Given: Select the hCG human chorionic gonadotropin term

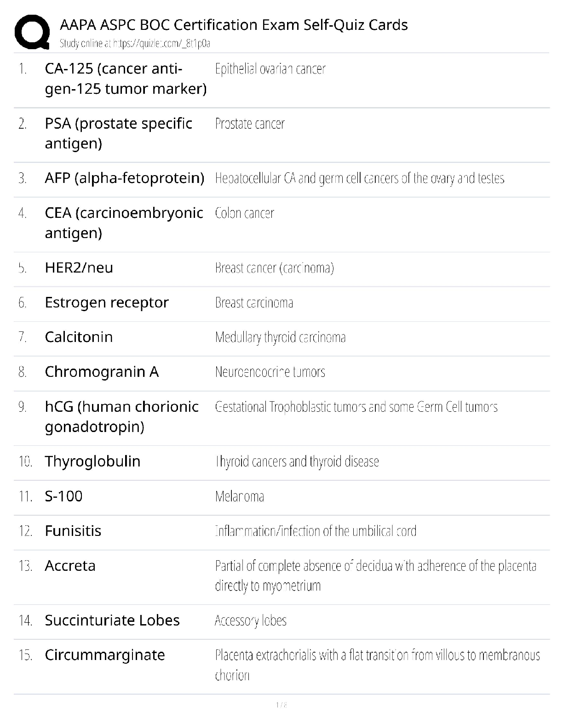Looking at the screenshot, I should click(121, 416).
